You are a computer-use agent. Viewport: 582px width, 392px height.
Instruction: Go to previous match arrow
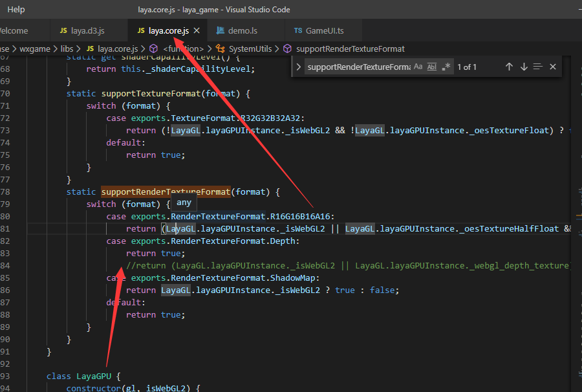pyautogui.click(x=509, y=67)
